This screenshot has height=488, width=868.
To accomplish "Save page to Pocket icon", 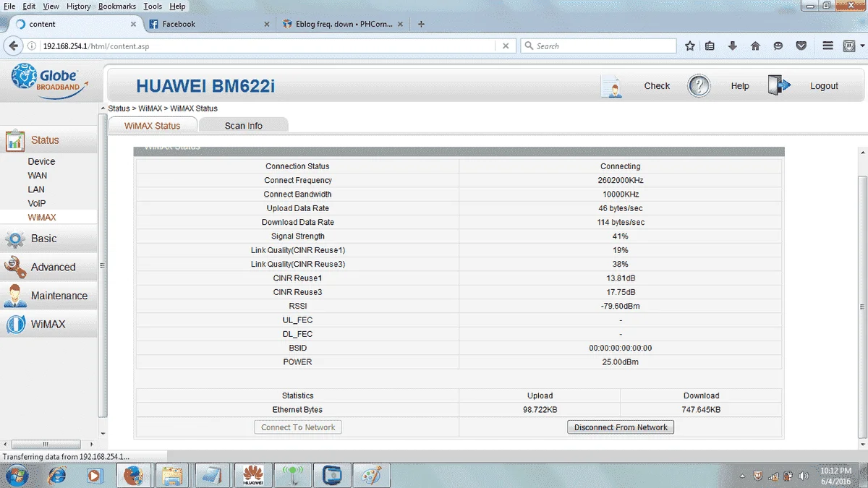I will (801, 46).
